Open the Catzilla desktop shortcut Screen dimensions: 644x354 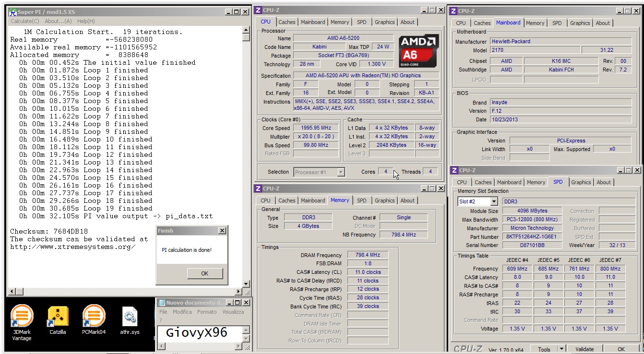tap(58, 320)
